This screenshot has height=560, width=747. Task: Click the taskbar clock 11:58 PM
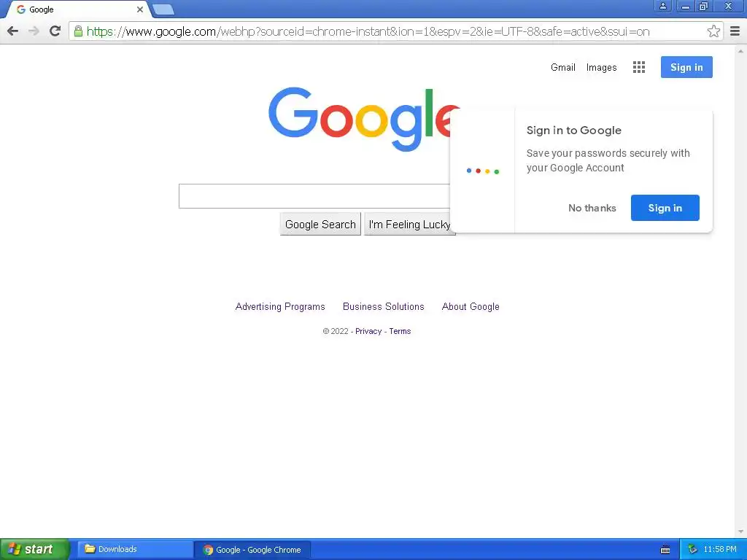(720, 550)
